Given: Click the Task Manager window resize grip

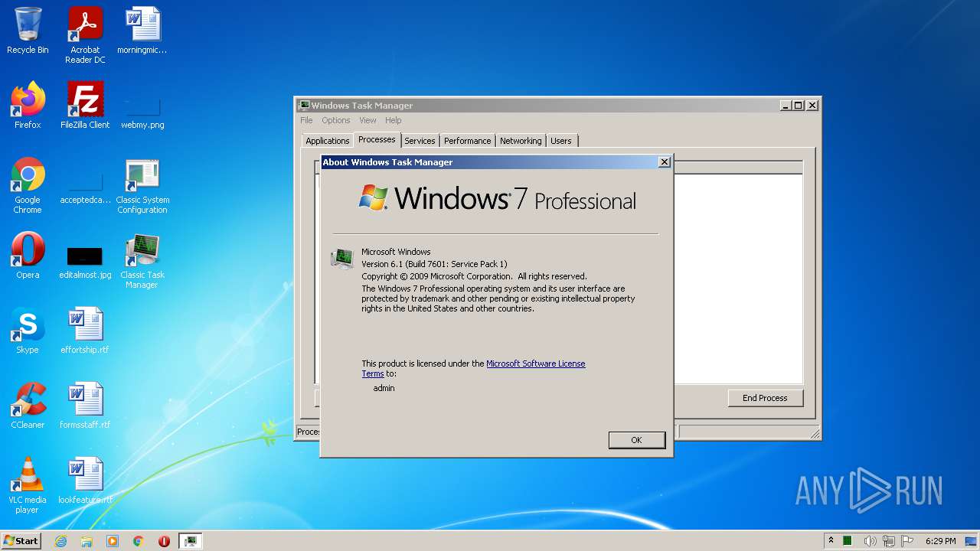Looking at the screenshot, I should (x=815, y=434).
